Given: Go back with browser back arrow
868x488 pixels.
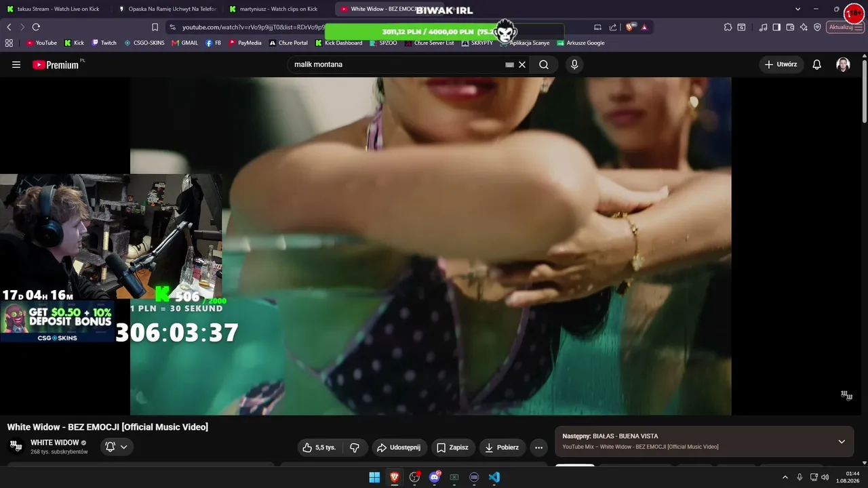Looking at the screenshot, I should pyautogui.click(x=9, y=27).
